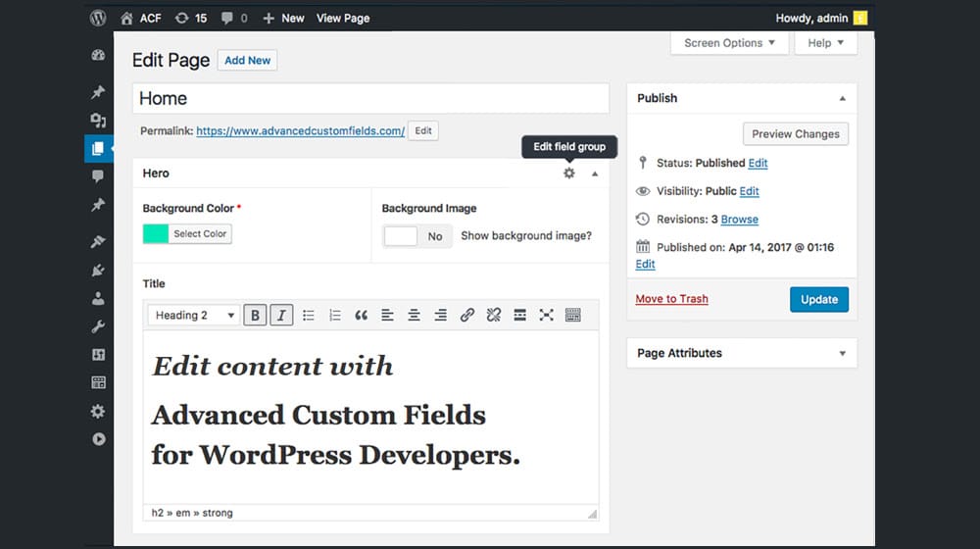
Task: Browse the 3 revisions
Action: click(739, 220)
